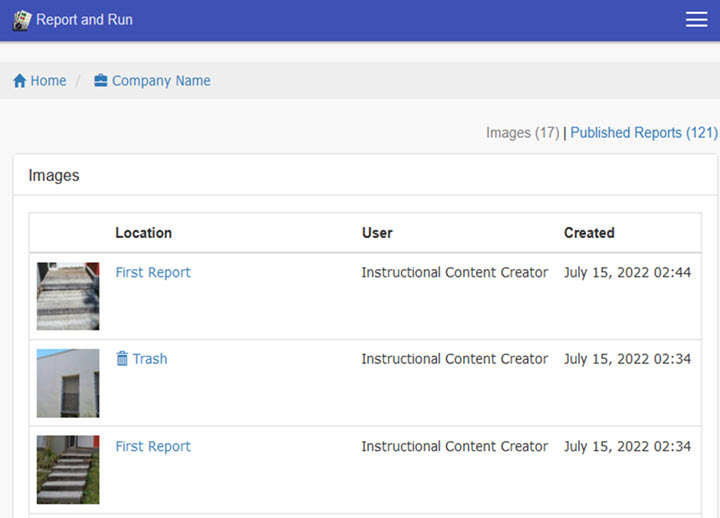
Task: Switch to Published Reports (121)
Action: (x=643, y=132)
